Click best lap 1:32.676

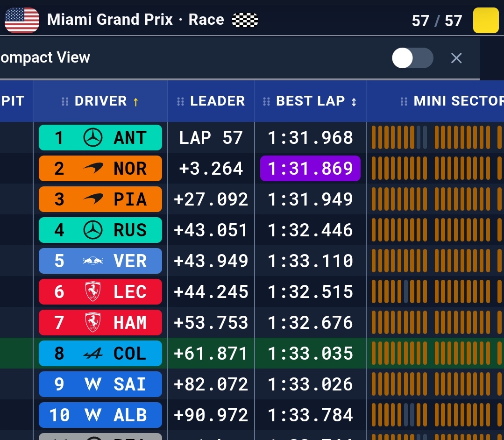[310, 323]
